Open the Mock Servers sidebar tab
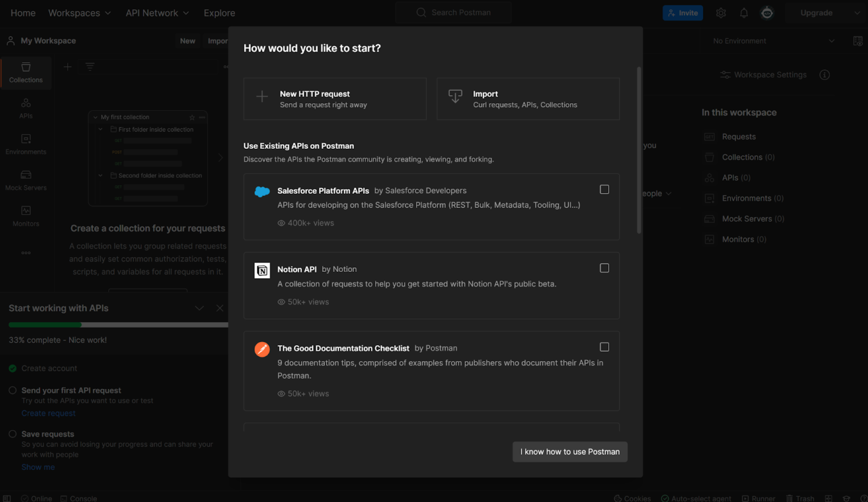Image resolution: width=868 pixels, height=502 pixels. tap(26, 180)
